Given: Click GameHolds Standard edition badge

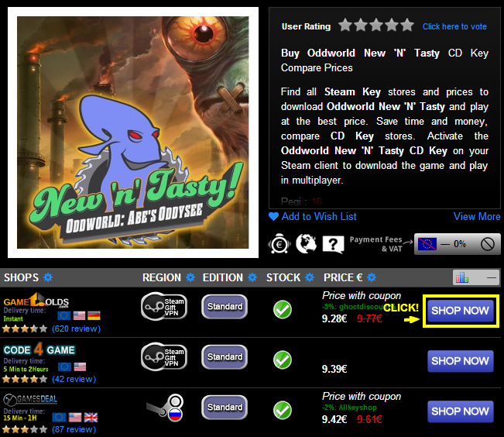Looking at the screenshot, I should point(225,306).
